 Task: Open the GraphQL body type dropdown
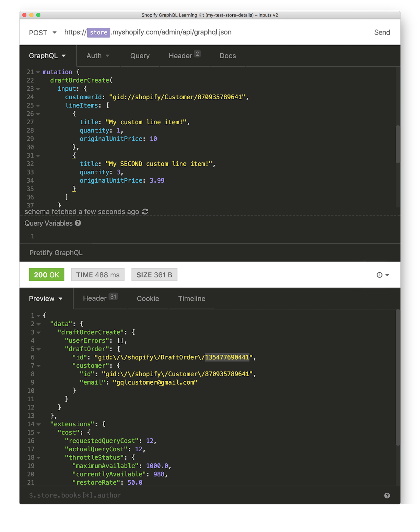pyautogui.click(x=48, y=56)
